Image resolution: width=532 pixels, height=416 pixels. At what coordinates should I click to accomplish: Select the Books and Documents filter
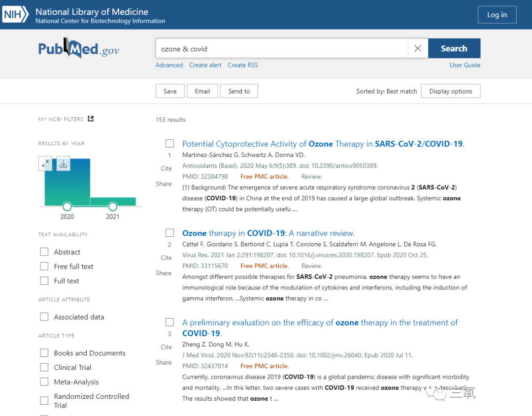point(44,353)
